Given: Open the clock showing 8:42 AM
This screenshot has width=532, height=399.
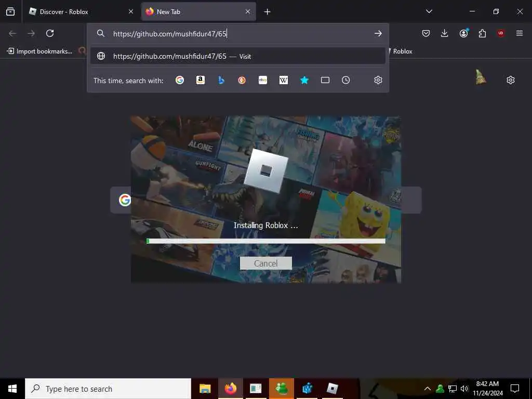Looking at the screenshot, I should coord(487,389).
